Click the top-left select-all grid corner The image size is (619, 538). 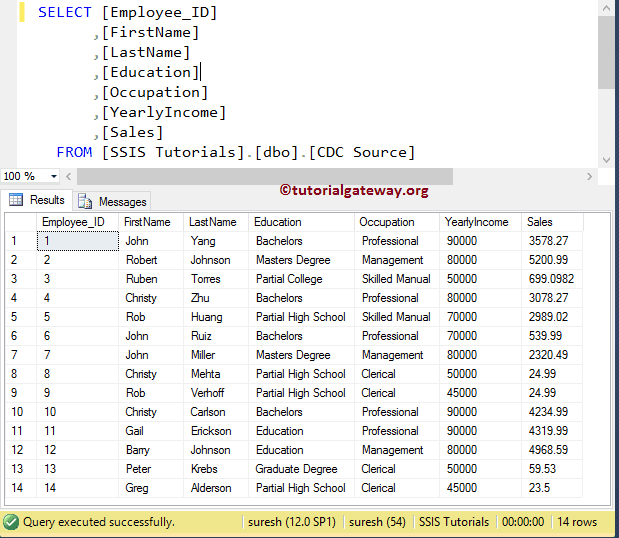click(x=18, y=222)
